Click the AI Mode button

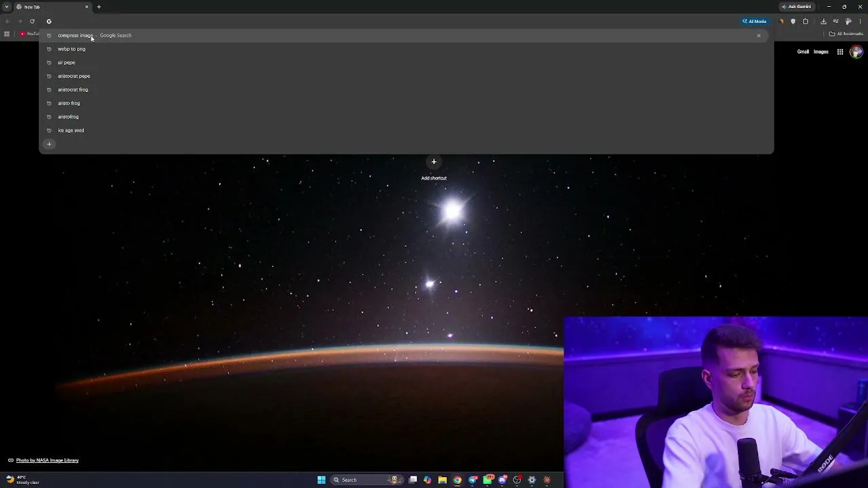755,21
